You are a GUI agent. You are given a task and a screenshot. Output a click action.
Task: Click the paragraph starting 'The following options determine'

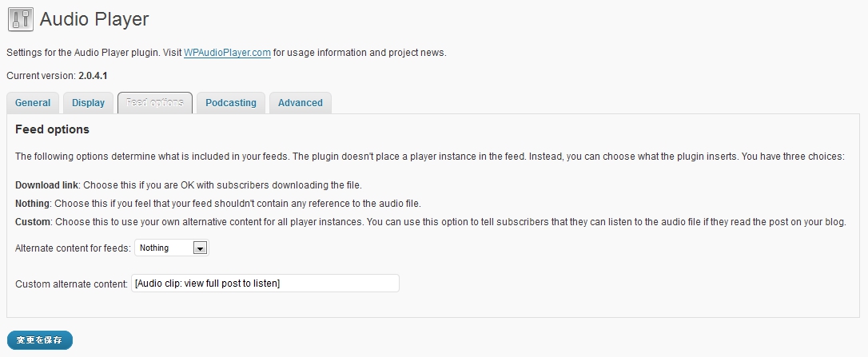click(x=429, y=157)
